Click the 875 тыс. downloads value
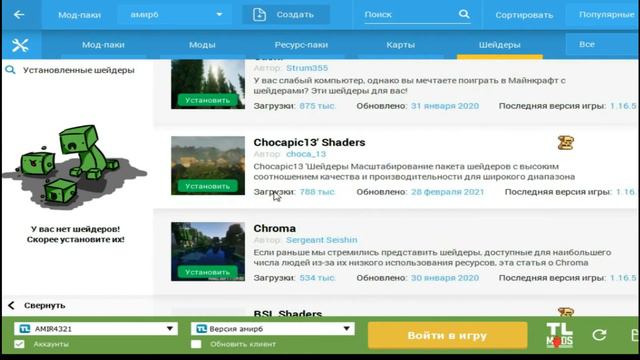 click(318, 106)
